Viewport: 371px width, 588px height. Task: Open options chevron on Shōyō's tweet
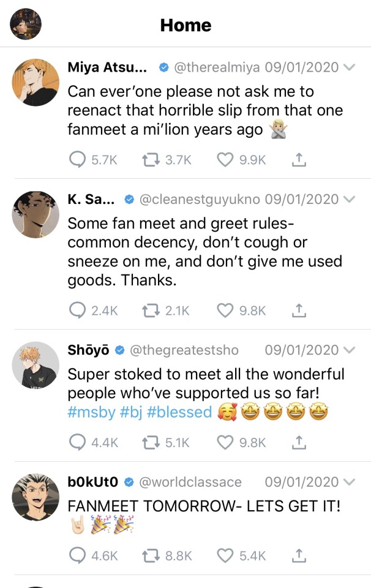pyautogui.click(x=349, y=350)
